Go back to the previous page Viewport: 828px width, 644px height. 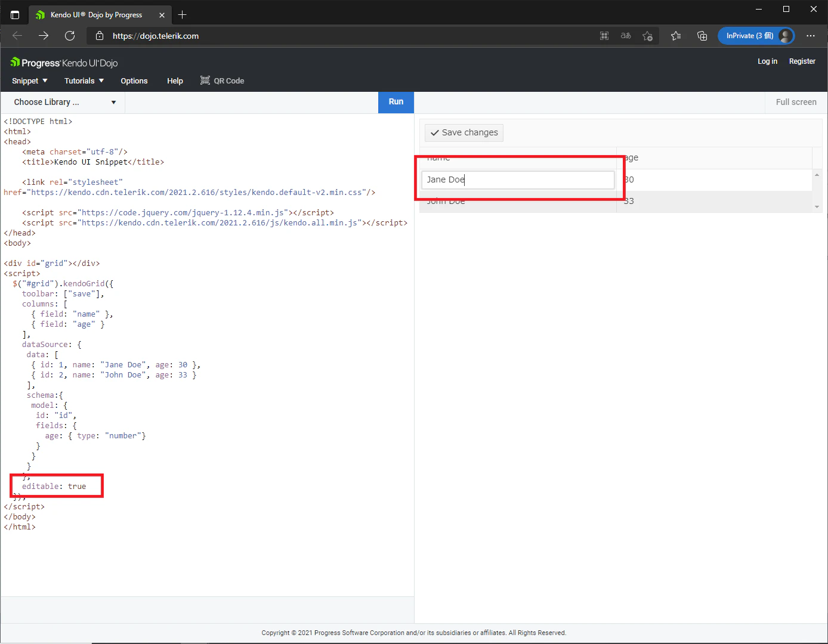coord(17,36)
